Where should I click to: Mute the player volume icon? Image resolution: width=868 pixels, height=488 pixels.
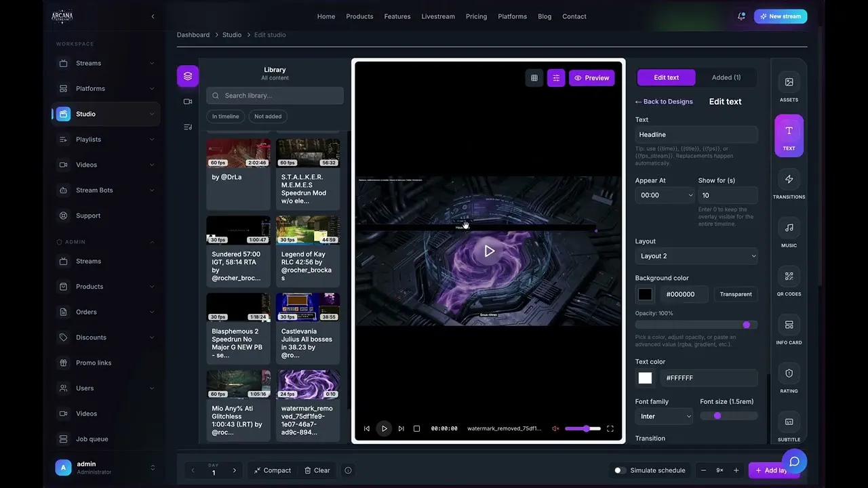(x=555, y=428)
